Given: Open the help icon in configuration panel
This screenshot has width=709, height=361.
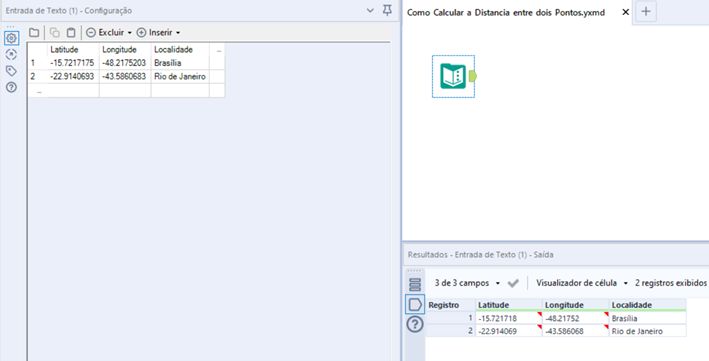Looking at the screenshot, I should [x=11, y=87].
